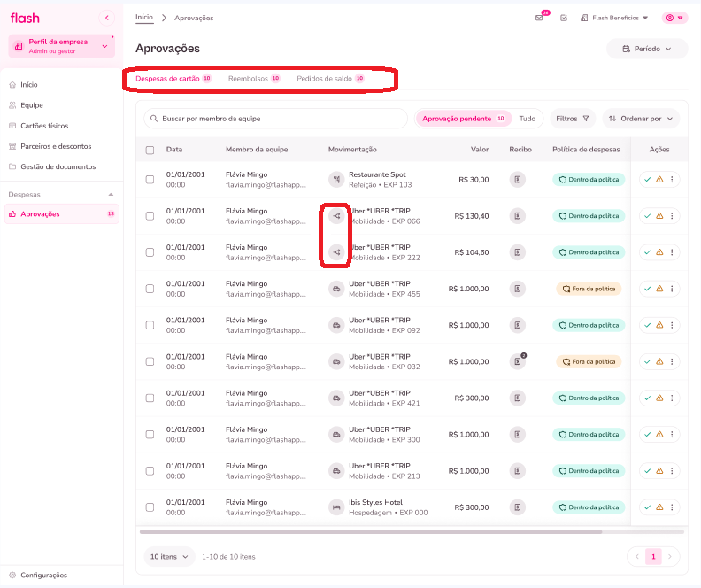This screenshot has height=588, width=701.
Task: Click the meal category icon for Restaurante Spot
Action: pos(336,179)
